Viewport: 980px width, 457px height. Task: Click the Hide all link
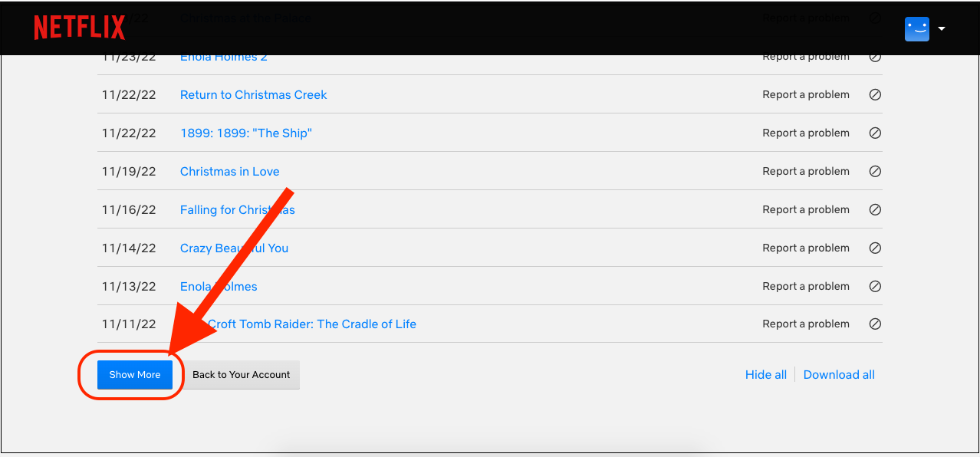[x=766, y=375]
